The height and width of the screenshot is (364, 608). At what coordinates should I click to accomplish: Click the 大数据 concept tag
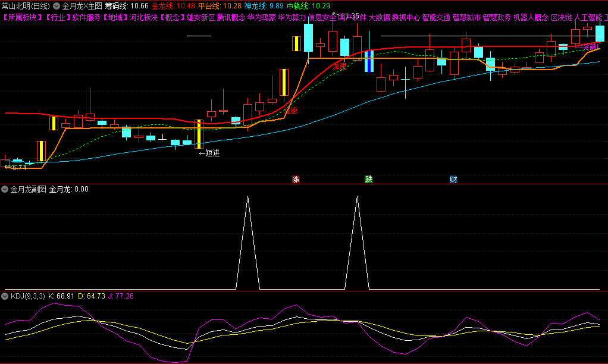tap(379, 17)
